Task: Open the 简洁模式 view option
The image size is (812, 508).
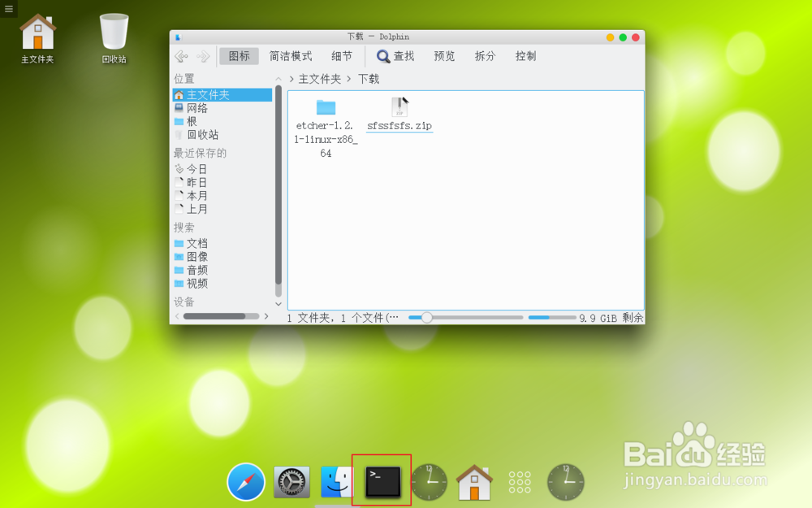Action: point(290,56)
